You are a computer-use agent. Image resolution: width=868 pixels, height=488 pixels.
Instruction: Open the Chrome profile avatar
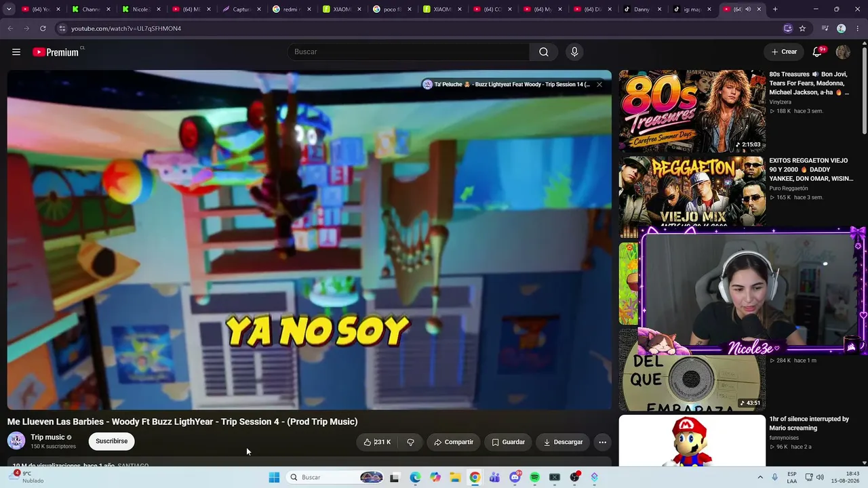click(842, 28)
